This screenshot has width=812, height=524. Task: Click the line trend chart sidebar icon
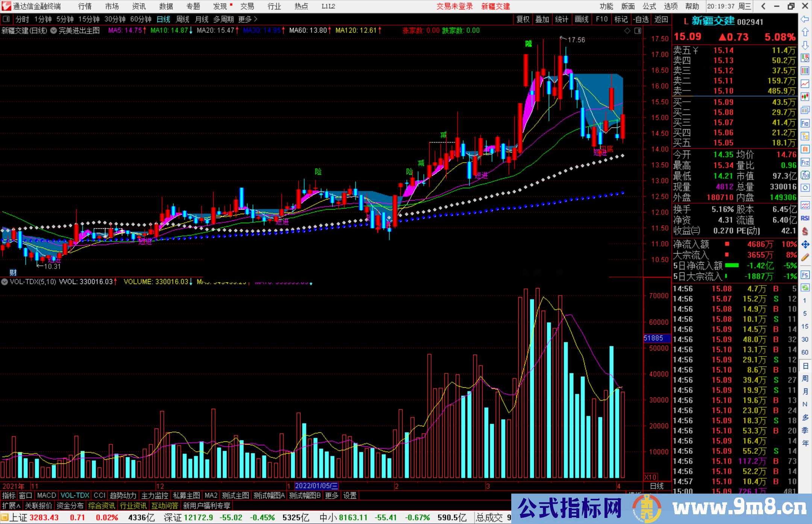coord(805,84)
